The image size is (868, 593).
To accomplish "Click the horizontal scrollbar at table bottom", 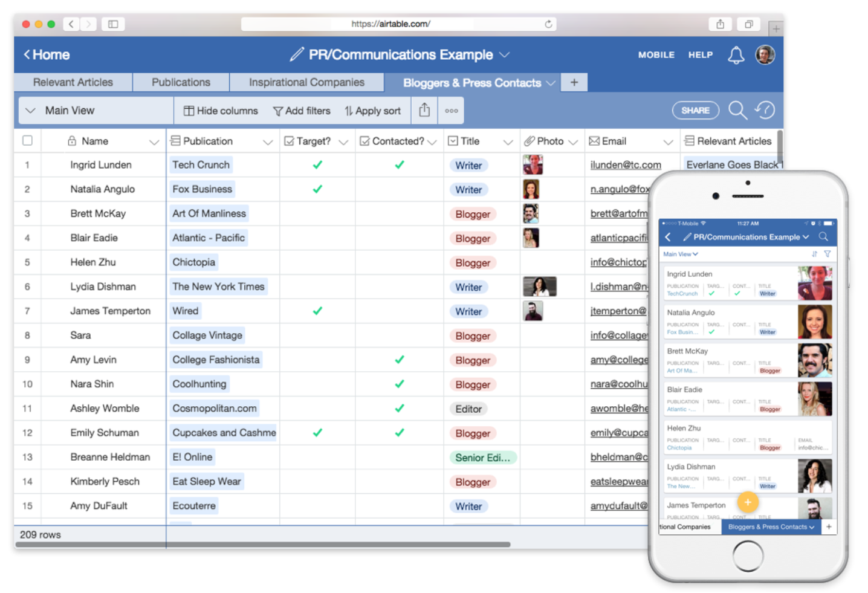I will click(262, 544).
